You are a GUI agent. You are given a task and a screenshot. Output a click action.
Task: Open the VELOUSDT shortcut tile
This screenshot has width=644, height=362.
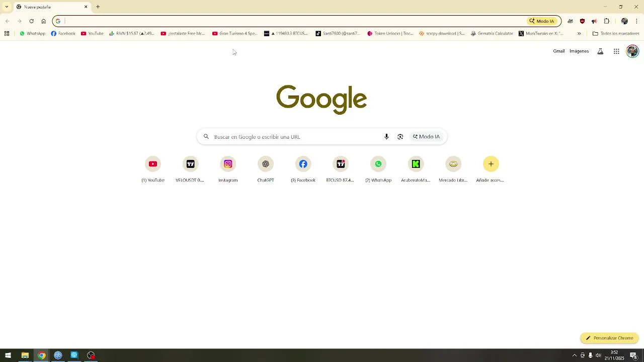point(190,170)
